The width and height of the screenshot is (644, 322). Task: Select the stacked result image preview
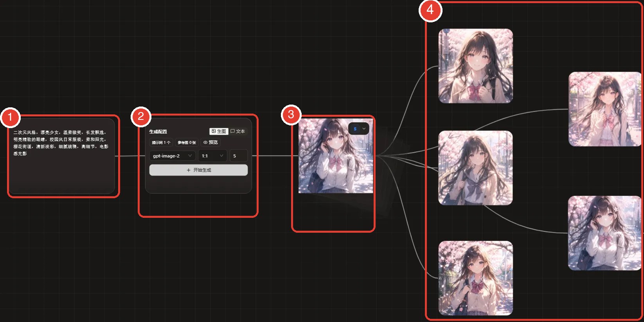[336, 156]
